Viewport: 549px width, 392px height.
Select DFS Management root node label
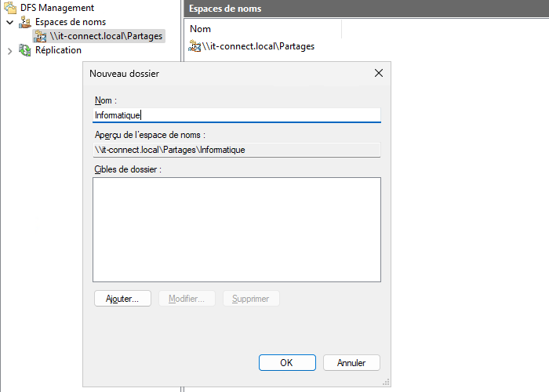coord(57,8)
